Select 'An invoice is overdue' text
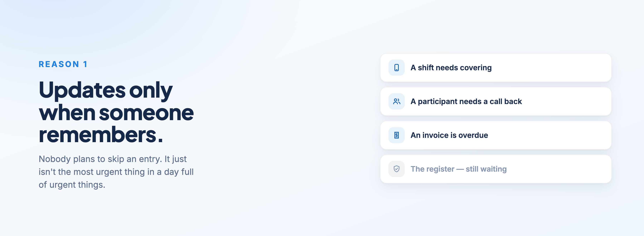The image size is (644, 236). (449, 135)
